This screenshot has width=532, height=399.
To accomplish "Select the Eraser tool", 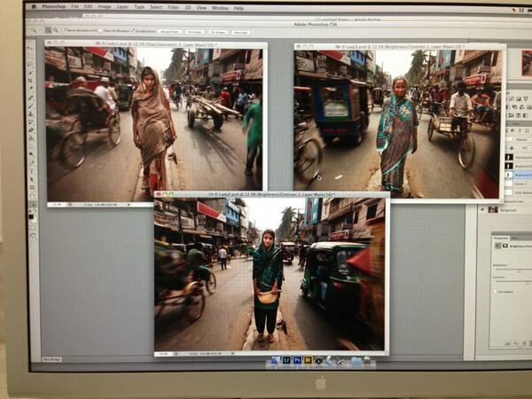I will pyautogui.click(x=31, y=130).
